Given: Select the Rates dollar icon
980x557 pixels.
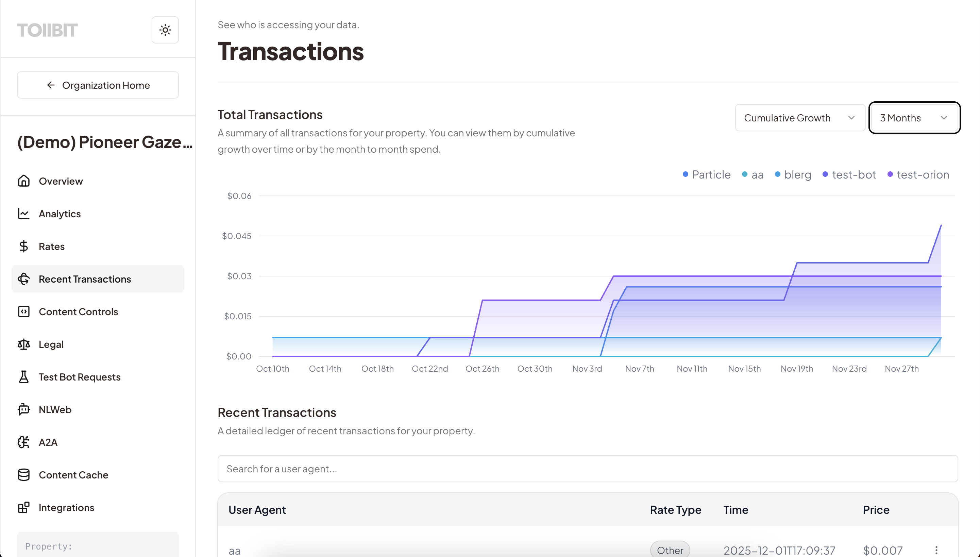Looking at the screenshot, I should [24, 246].
